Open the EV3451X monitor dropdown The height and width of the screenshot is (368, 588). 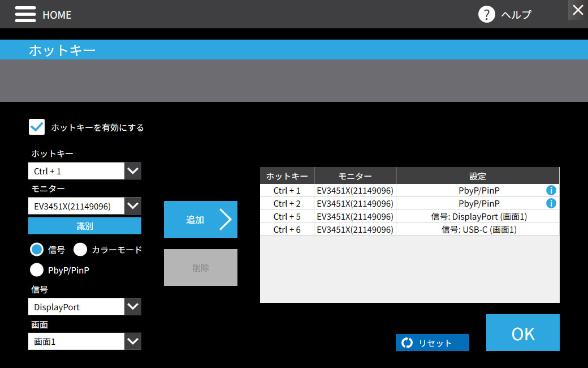point(133,206)
